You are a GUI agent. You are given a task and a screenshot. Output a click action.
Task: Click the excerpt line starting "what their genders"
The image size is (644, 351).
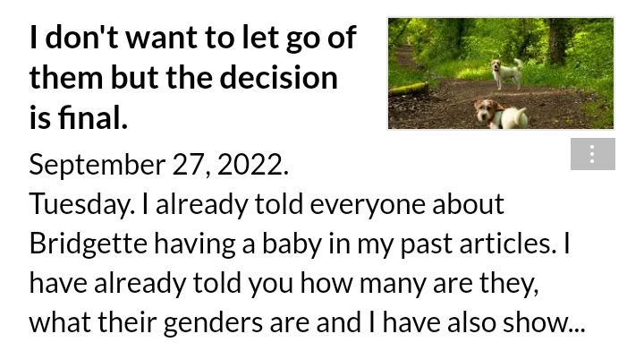[x=307, y=323]
